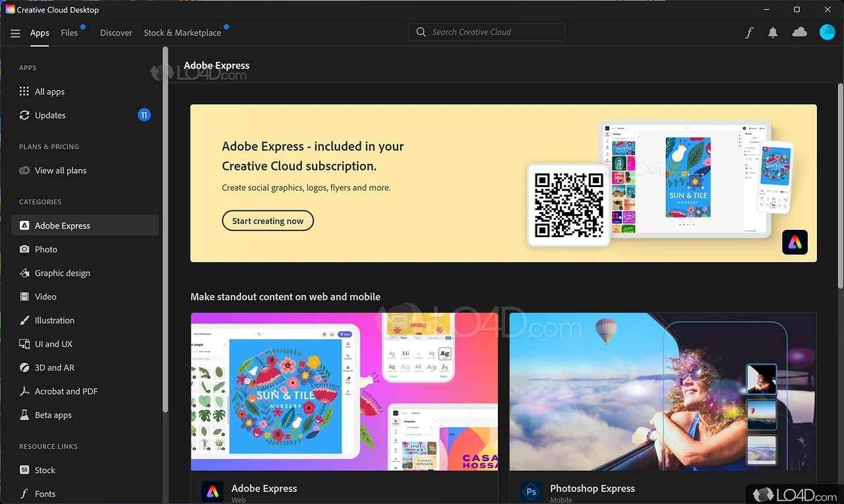Click the search magnifier icon
This screenshot has width=844, height=504.
coord(421,32)
